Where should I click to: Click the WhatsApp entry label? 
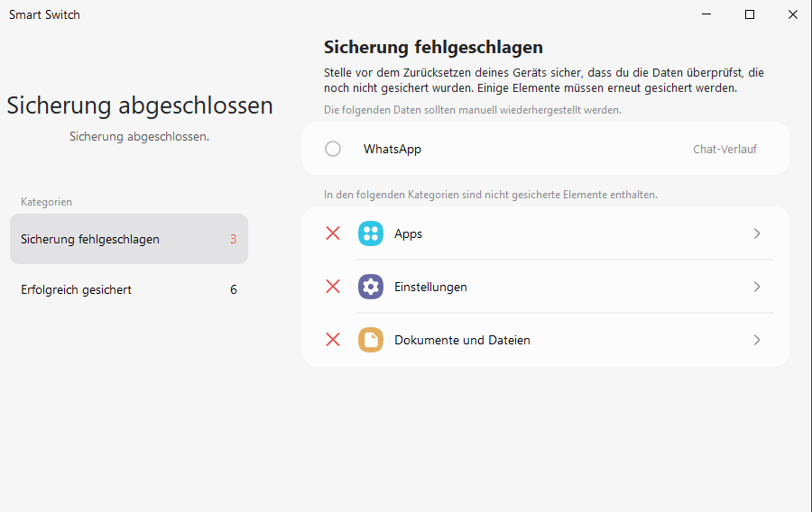[392, 149]
